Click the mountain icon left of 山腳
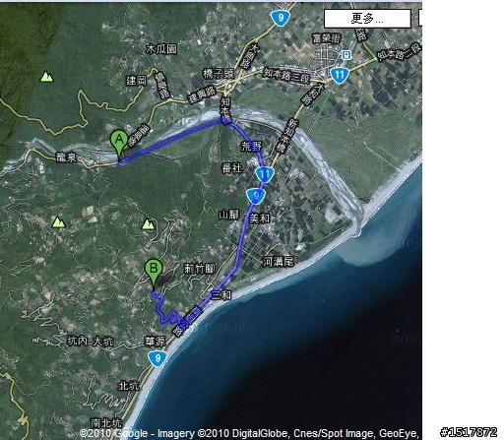504x440 pixels. tap(148, 224)
